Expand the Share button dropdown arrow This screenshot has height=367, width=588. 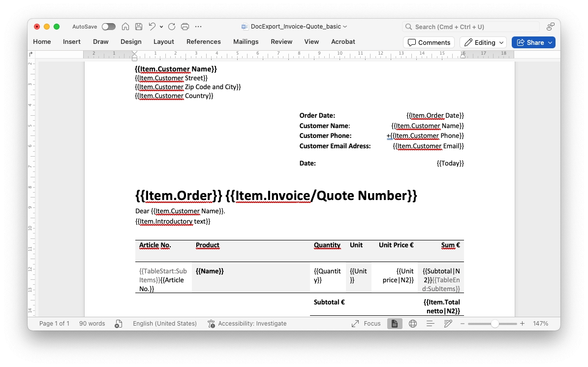tap(550, 42)
